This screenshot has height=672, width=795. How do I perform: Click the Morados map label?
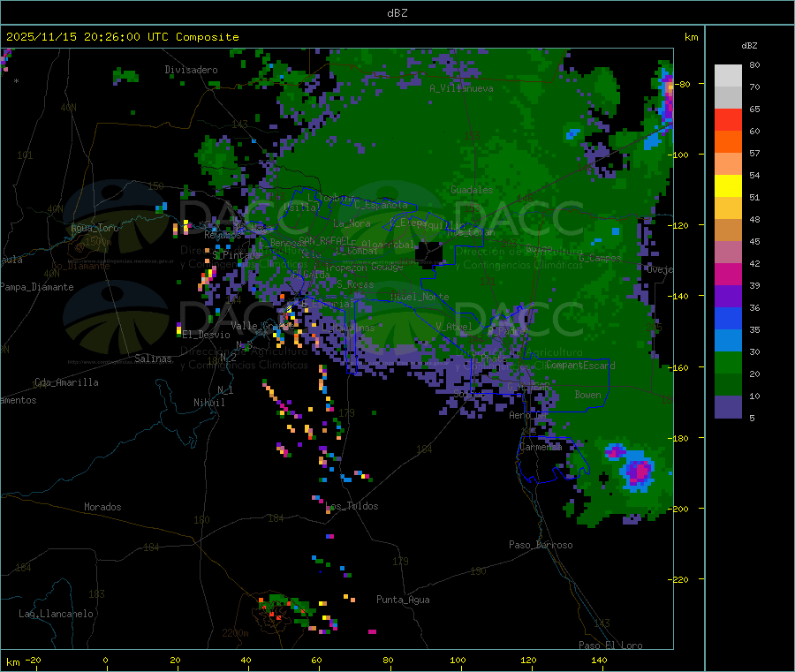(102, 507)
